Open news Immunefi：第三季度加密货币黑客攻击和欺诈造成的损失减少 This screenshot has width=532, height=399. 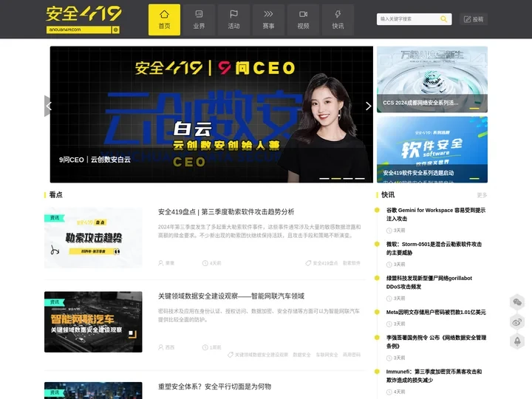coord(434,375)
